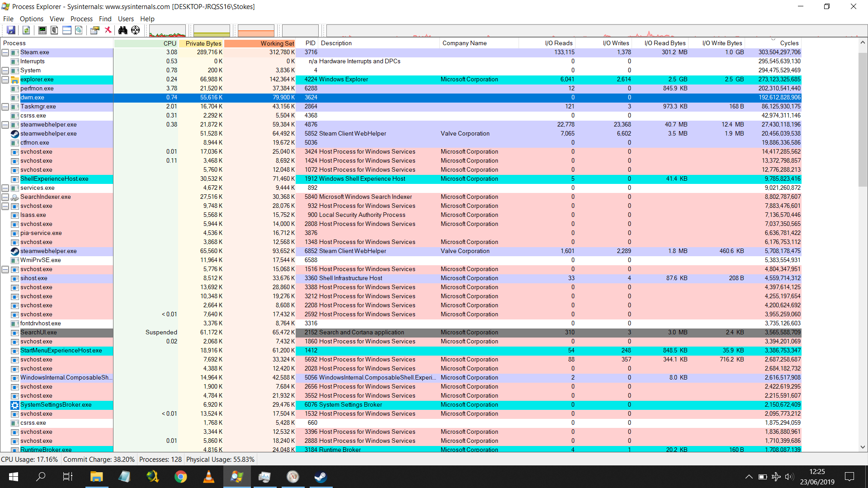
Task: Click the SearchIndexer.exe magnifier icon
Action: (14, 197)
